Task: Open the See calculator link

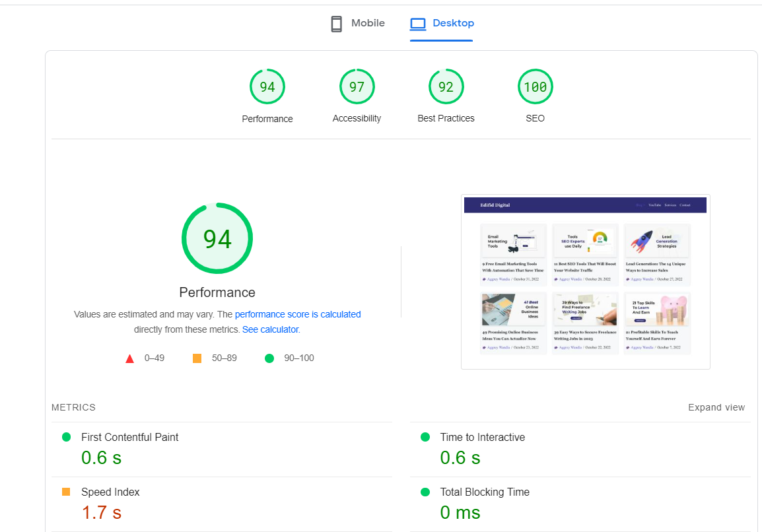Action: [271, 329]
